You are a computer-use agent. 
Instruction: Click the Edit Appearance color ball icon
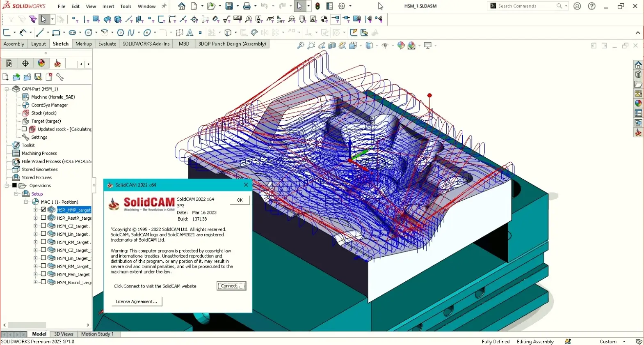click(x=401, y=46)
